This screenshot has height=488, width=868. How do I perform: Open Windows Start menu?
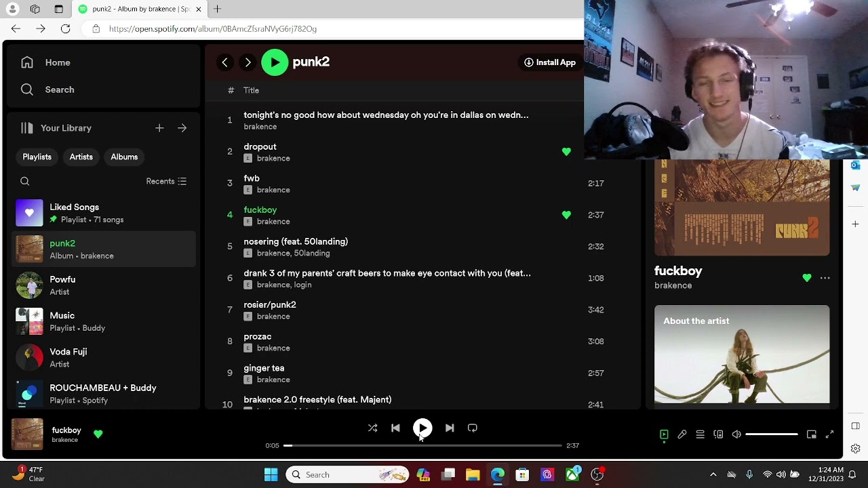click(271, 474)
